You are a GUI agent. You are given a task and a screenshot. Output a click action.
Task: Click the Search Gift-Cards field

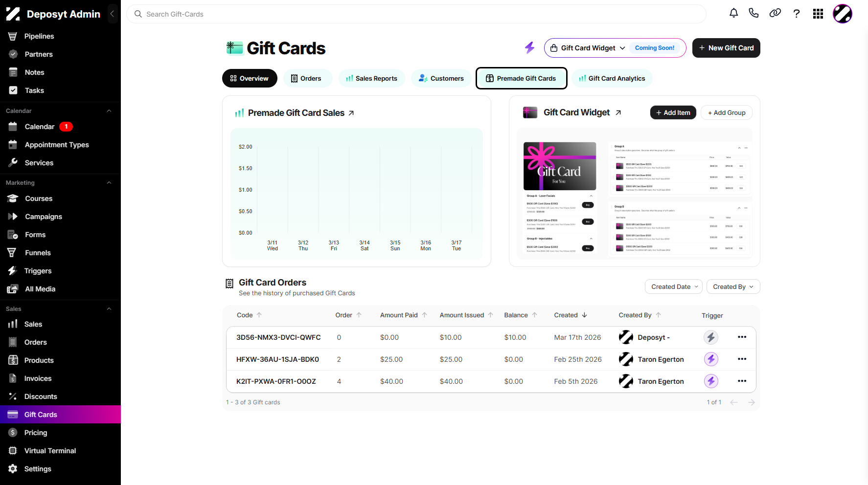[x=416, y=14]
